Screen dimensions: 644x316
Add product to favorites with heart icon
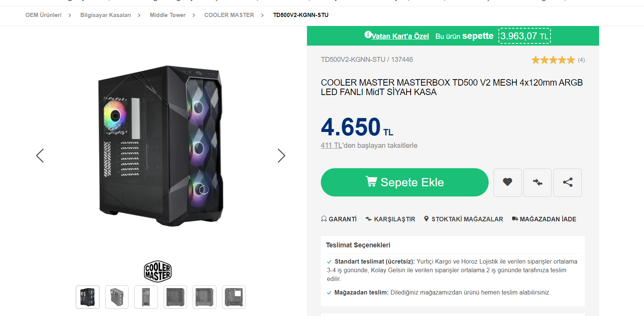508,183
